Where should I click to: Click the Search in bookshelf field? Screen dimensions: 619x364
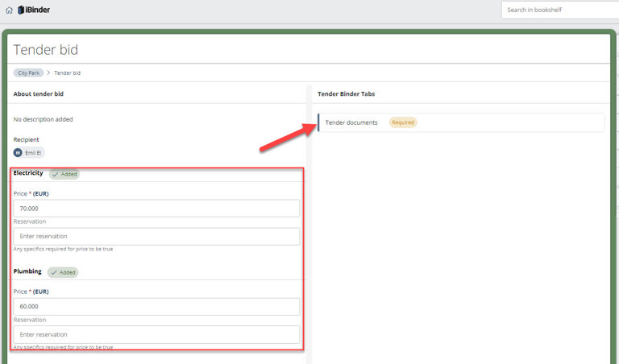(560, 10)
